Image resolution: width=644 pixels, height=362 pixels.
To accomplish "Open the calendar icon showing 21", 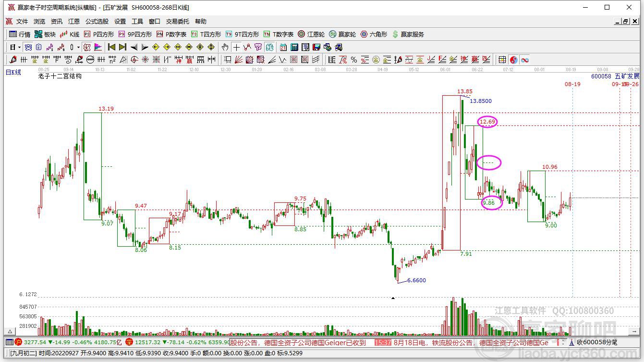I will click(283, 47).
